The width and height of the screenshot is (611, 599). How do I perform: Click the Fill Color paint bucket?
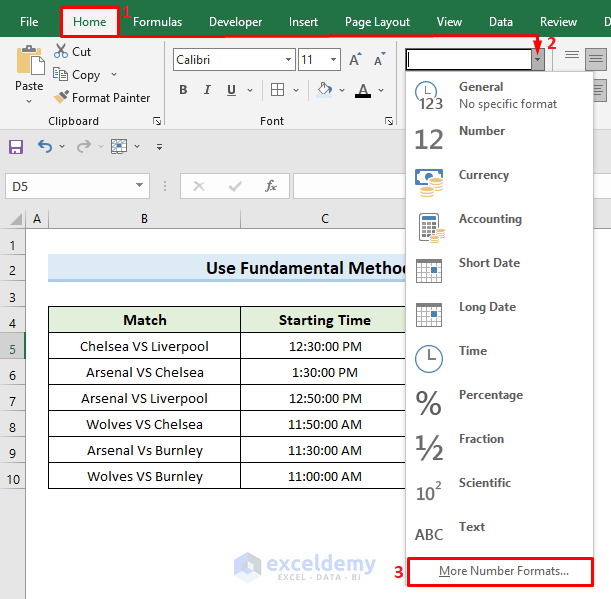coord(324,91)
